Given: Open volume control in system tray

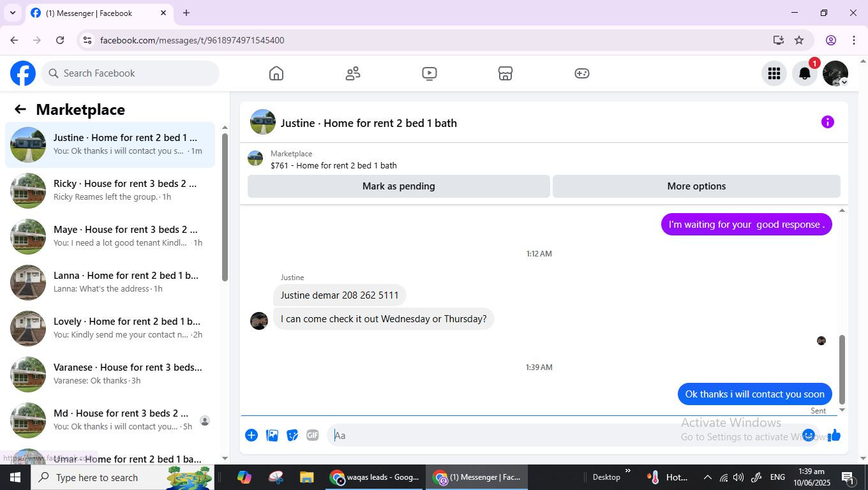Looking at the screenshot, I should (x=738, y=477).
